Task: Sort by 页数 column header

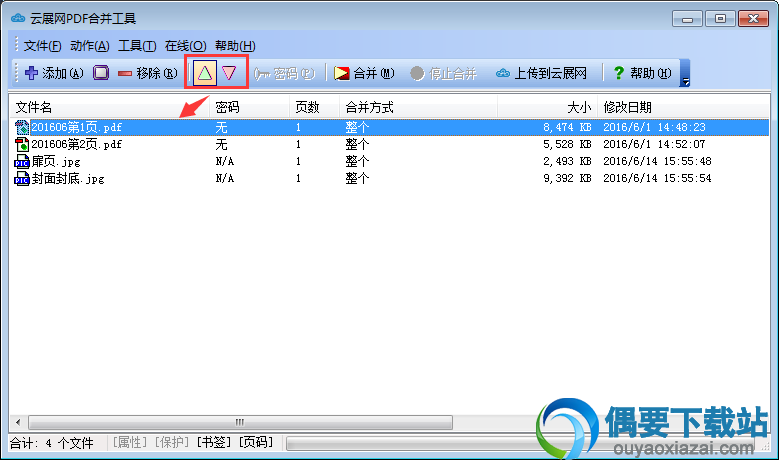Action: (315, 107)
